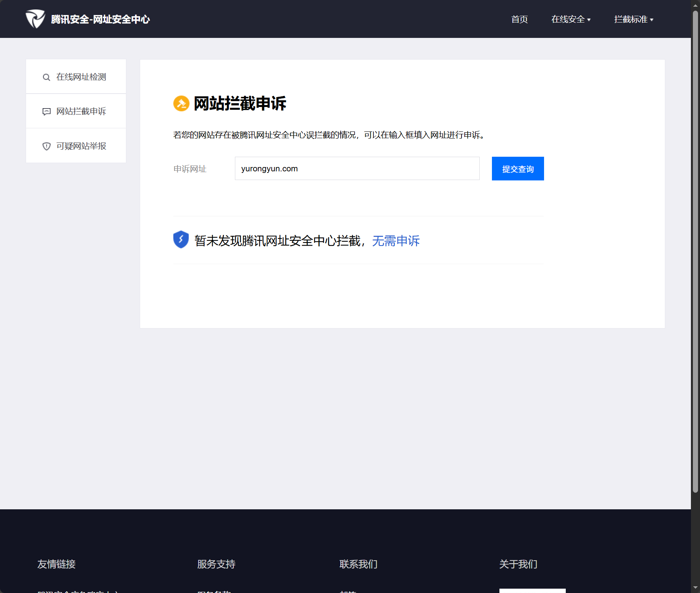Expand the 在线安全 dropdown menu
The height and width of the screenshot is (593, 700).
click(571, 19)
